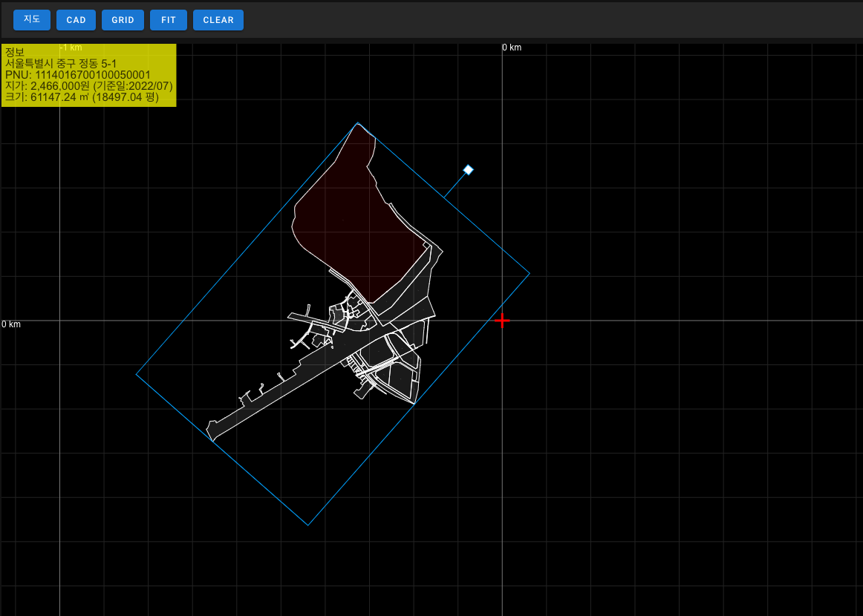
Task: Click the address text 서울특별시 중구 정동 5-1
Action: point(61,64)
